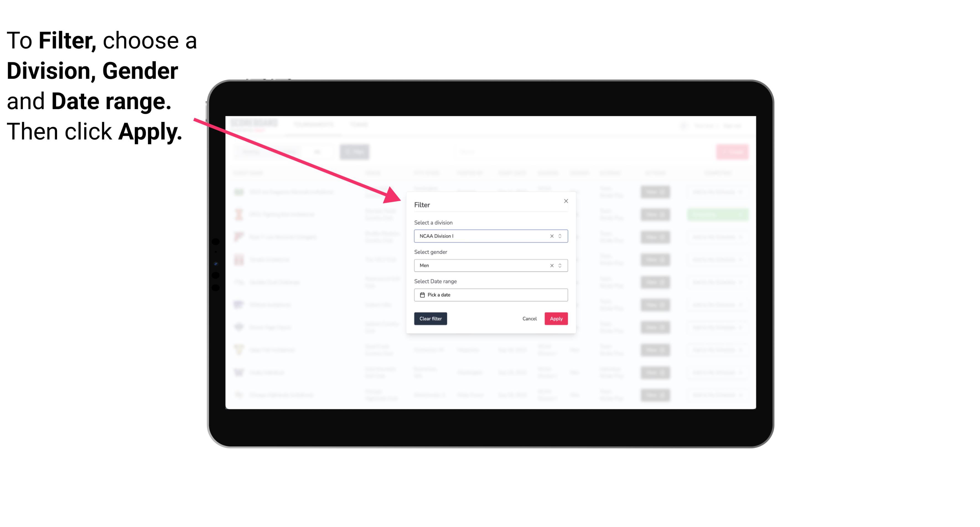Select the NCAA Division I dropdown
Image resolution: width=980 pixels, height=527 pixels.
[x=490, y=236]
